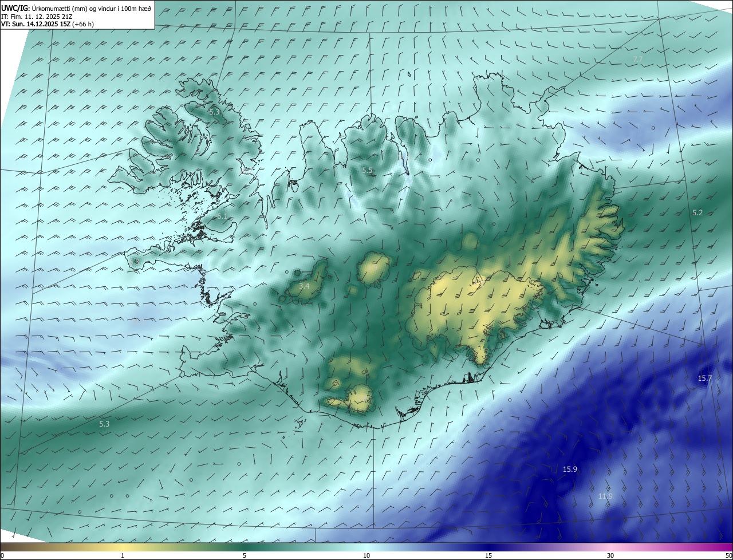This screenshot has height=560, width=733.
Task: Click the 15.7 value label on the map
Action: (704, 378)
